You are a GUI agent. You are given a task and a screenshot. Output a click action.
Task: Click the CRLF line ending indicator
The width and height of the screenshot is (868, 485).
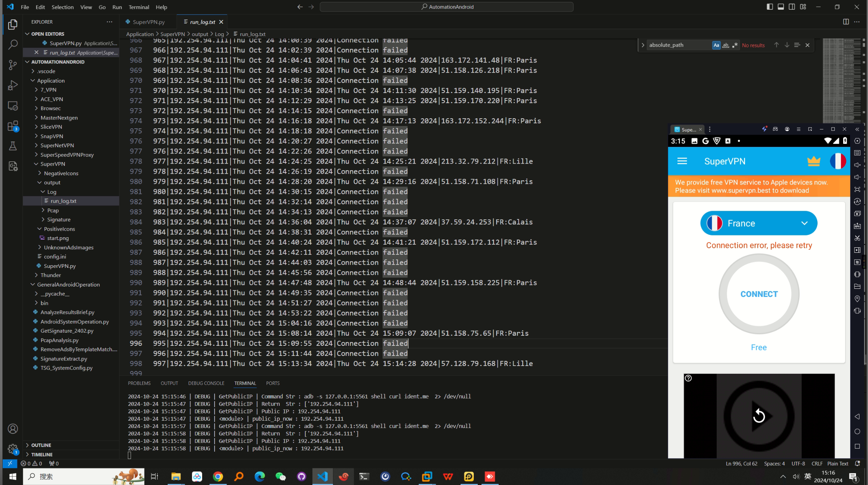(816, 464)
